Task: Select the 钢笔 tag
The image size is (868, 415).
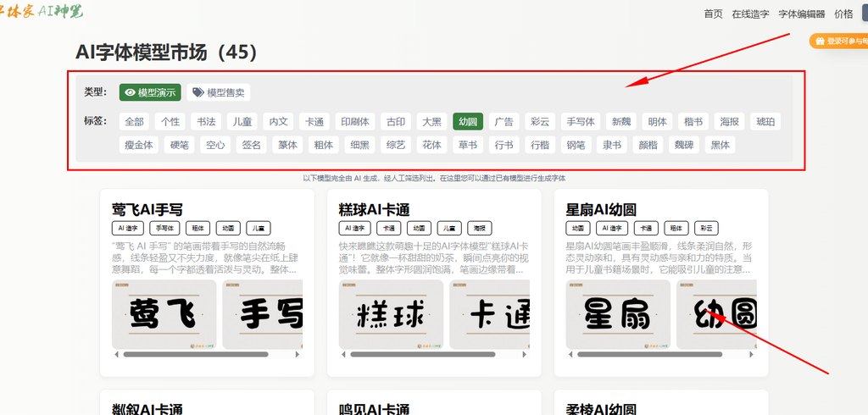Action: (x=576, y=145)
